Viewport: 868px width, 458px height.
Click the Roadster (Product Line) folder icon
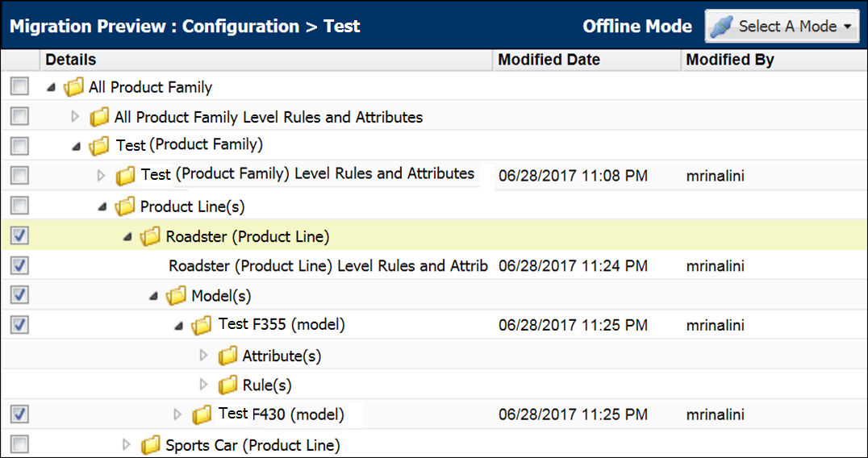click(x=151, y=236)
